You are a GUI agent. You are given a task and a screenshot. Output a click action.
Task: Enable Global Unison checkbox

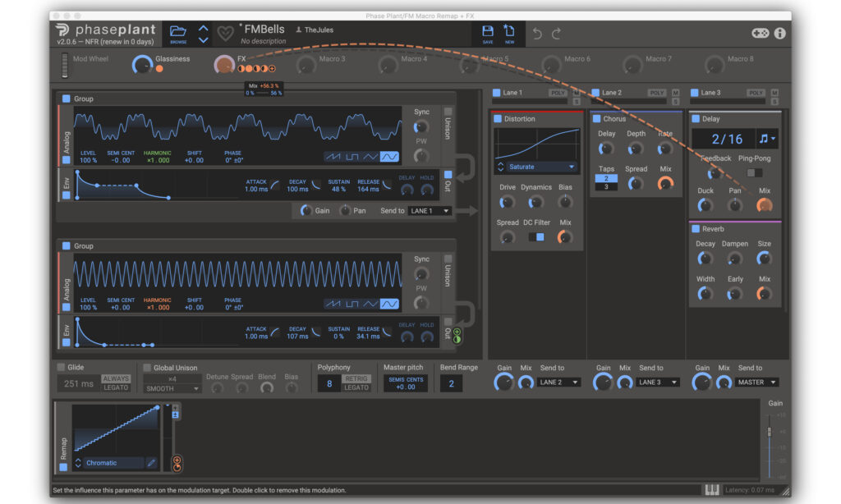[147, 368]
